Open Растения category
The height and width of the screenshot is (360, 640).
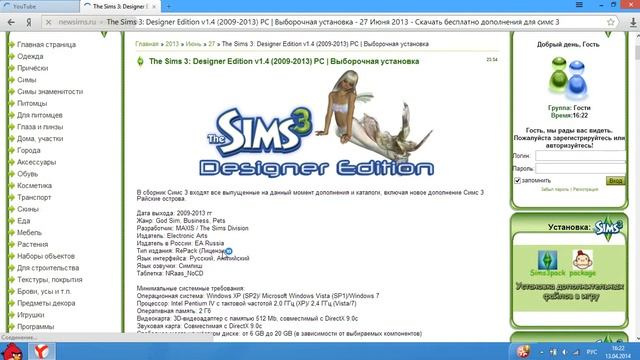point(33,244)
